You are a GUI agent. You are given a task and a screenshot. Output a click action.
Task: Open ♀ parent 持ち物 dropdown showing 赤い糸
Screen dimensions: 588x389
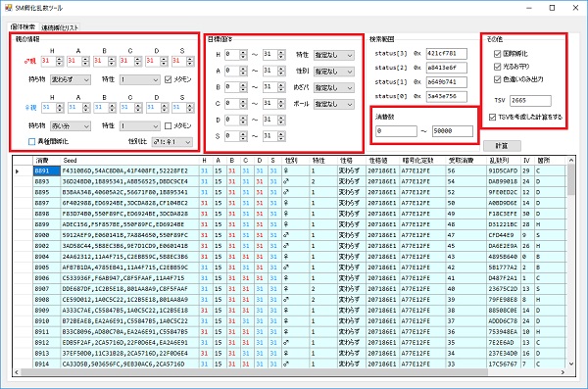click(71, 126)
